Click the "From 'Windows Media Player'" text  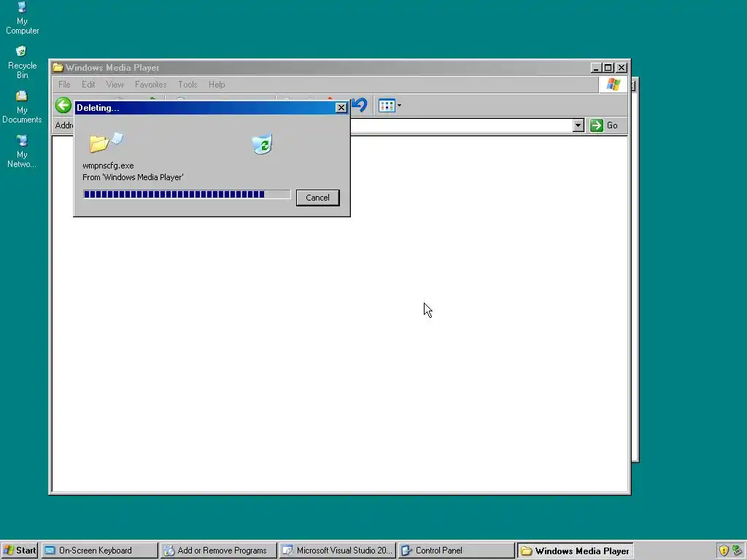[133, 177]
